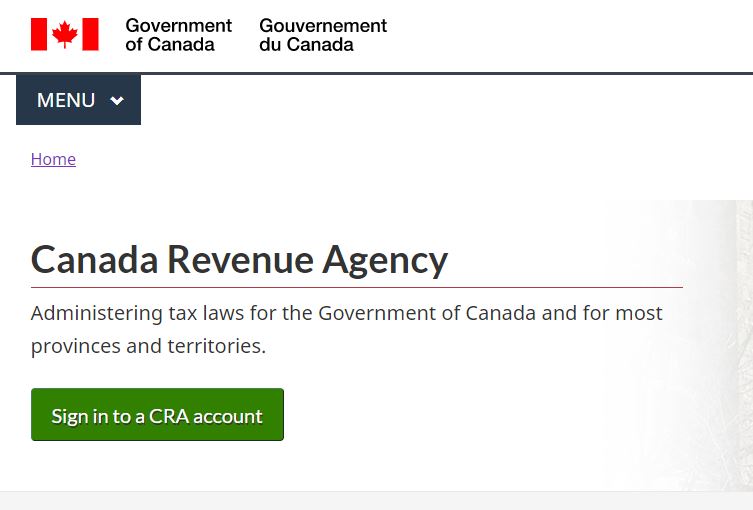Click the grey band at page bottom

(376, 501)
